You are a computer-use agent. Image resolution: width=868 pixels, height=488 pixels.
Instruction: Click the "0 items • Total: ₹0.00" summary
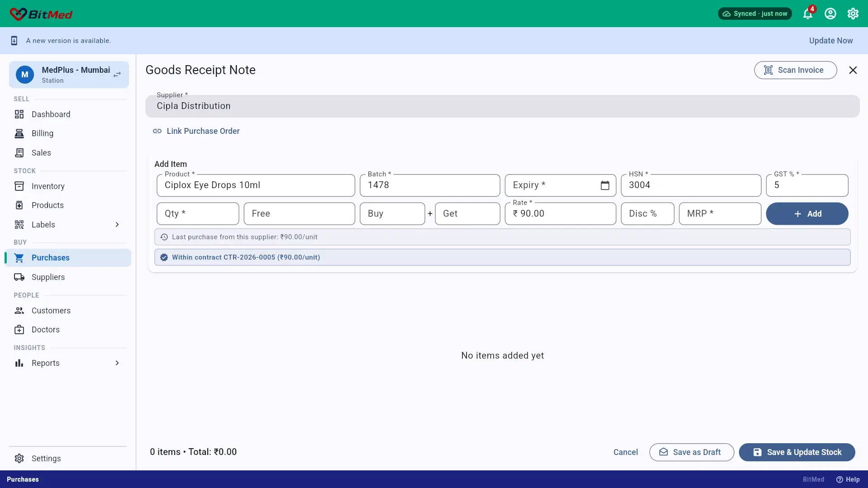pyautogui.click(x=193, y=452)
